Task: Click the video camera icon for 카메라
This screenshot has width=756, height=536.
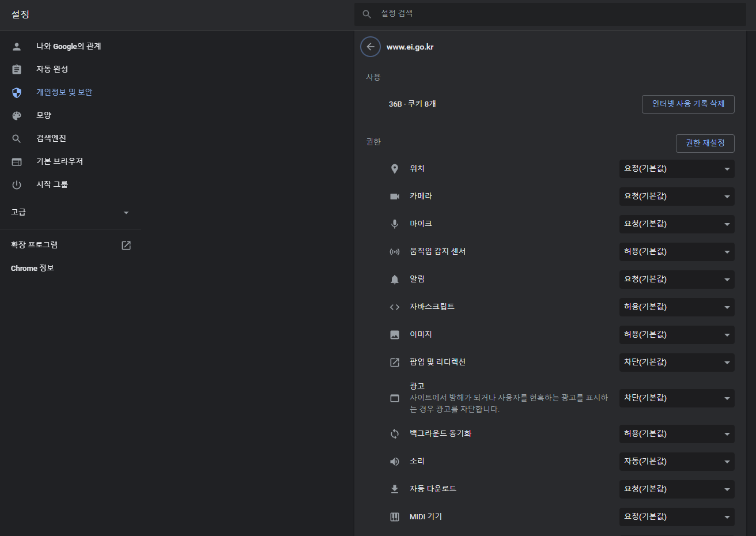Action: (x=395, y=197)
